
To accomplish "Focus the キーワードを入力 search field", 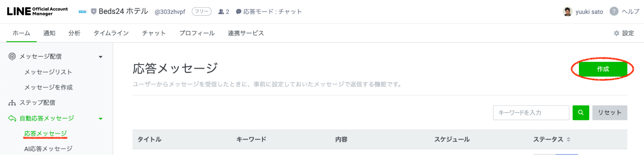I will (x=531, y=113).
